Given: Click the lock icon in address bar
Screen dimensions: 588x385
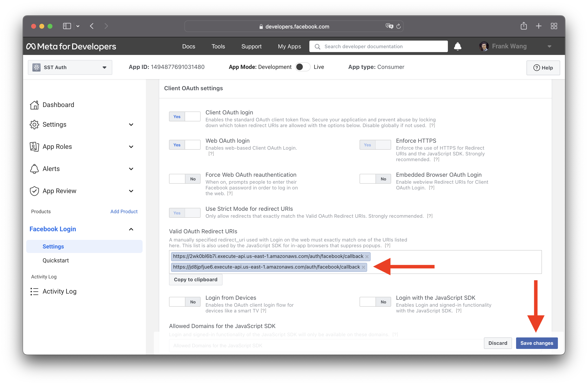Looking at the screenshot, I should click(261, 26).
